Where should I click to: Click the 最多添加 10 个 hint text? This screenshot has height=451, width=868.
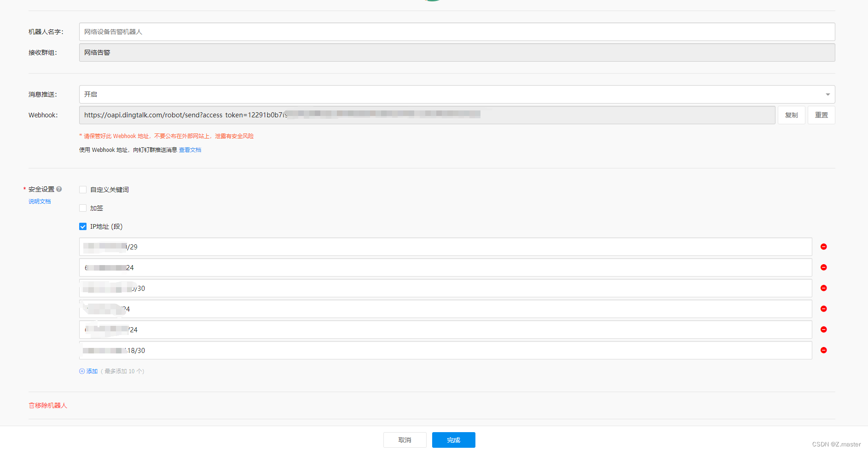tap(122, 371)
